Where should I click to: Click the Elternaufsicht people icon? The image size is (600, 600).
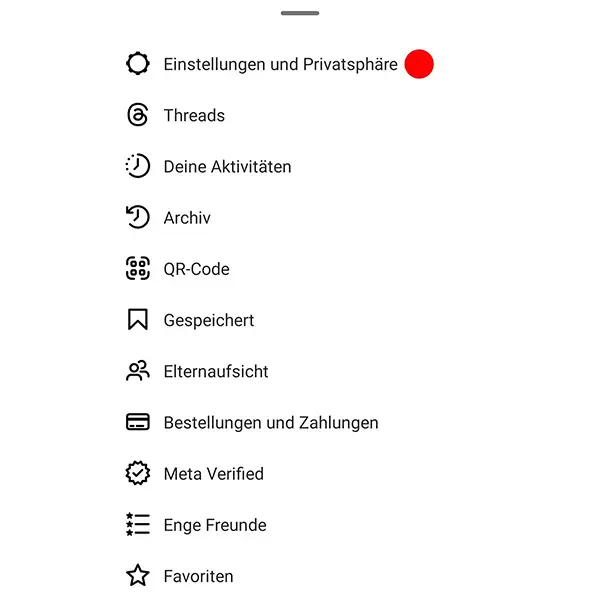coord(138,371)
